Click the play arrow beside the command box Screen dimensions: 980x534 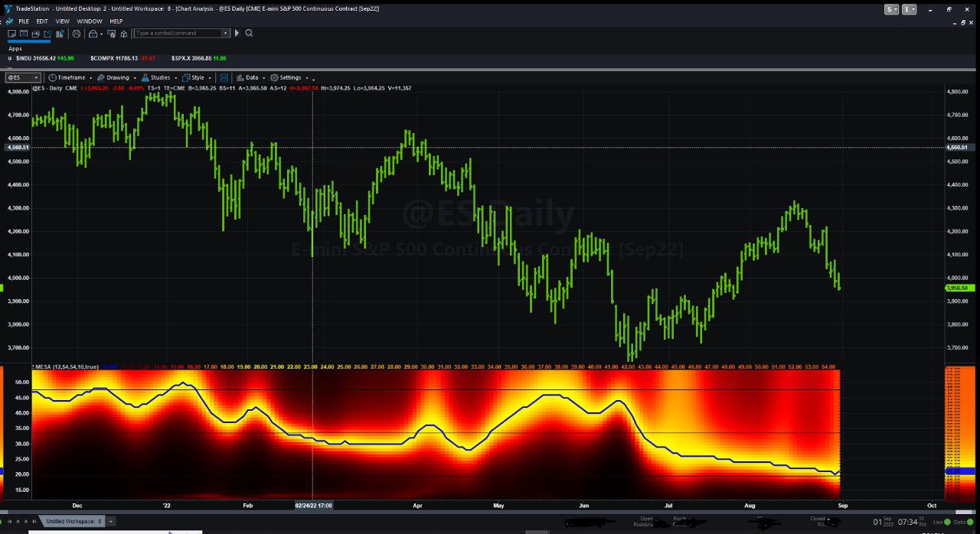[237, 33]
